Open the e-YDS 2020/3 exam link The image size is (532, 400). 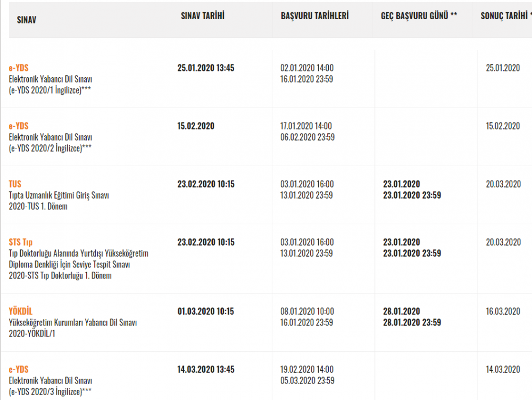(19, 369)
